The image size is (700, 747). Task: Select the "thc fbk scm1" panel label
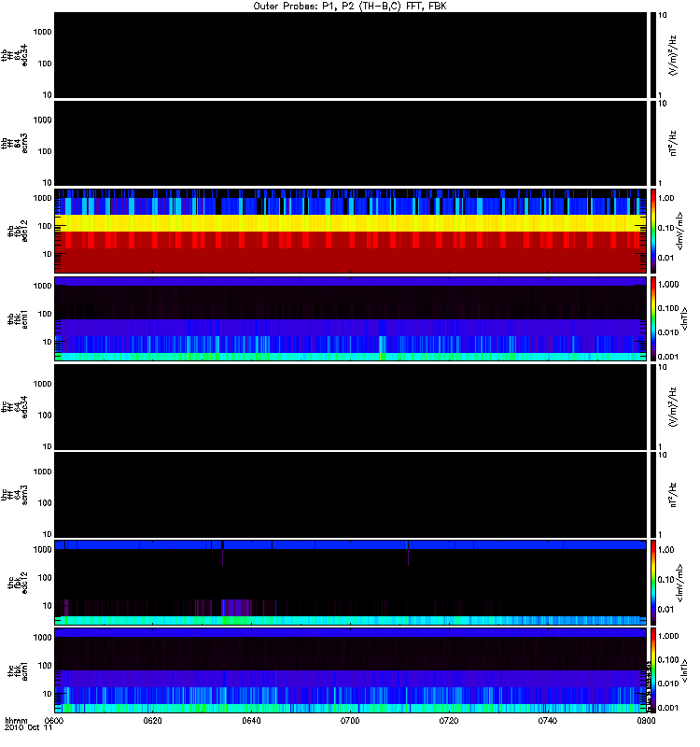[x=18, y=670]
